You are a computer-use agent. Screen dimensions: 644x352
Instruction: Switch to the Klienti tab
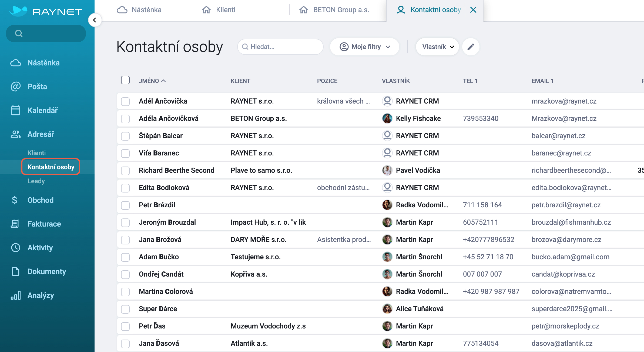point(226,10)
